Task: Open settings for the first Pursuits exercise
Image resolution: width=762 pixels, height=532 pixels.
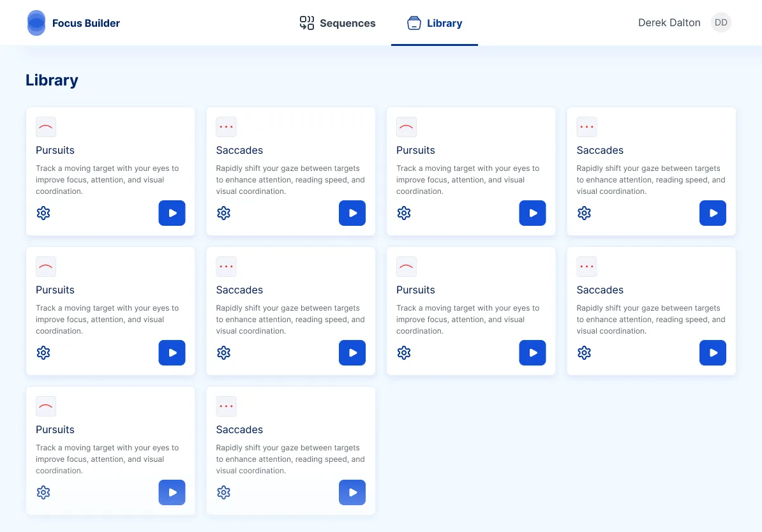Action: (43, 212)
